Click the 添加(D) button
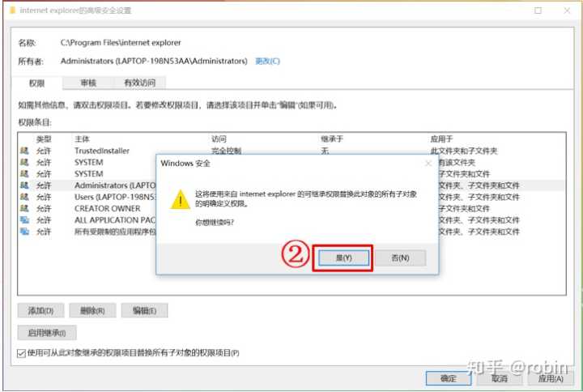 coord(41,310)
